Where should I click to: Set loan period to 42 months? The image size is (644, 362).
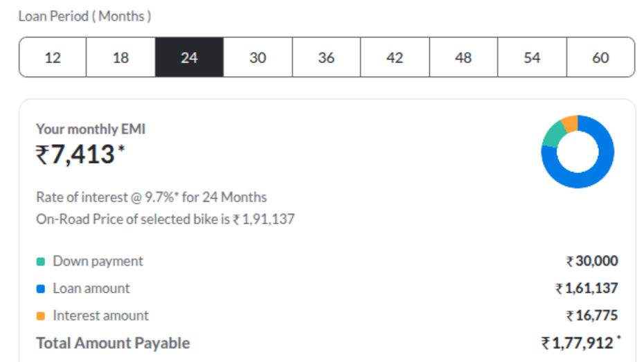(x=395, y=57)
